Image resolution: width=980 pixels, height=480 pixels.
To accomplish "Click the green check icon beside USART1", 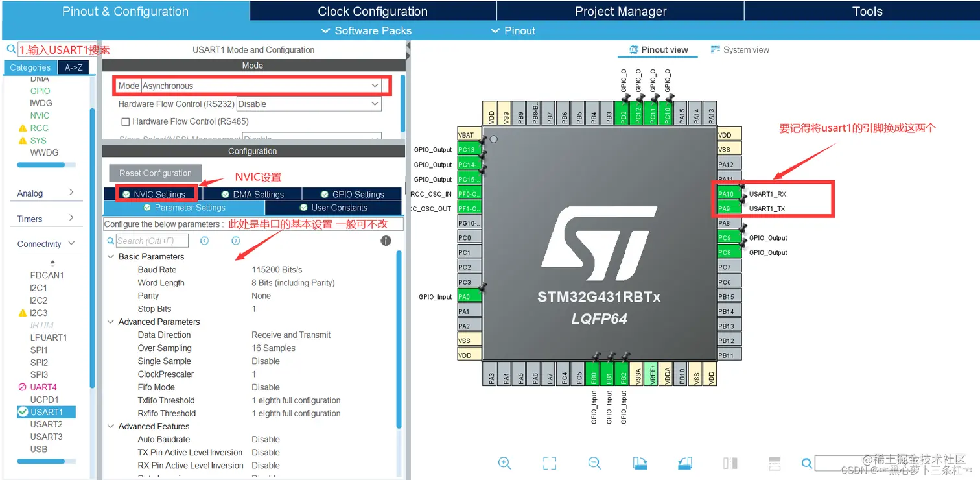I will coord(23,412).
